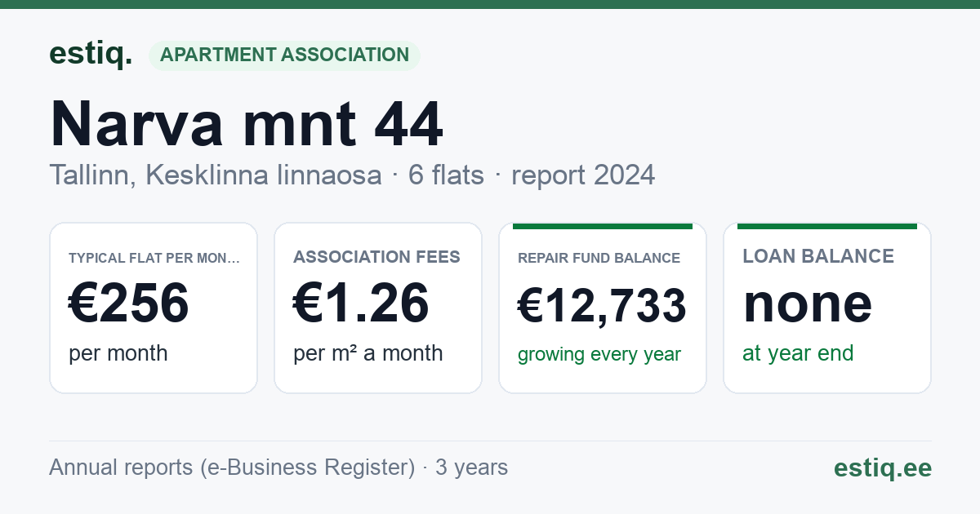Image resolution: width=980 pixels, height=514 pixels.
Task: Click the ASSOCIATION FEES label
Action: click(376, 257)
